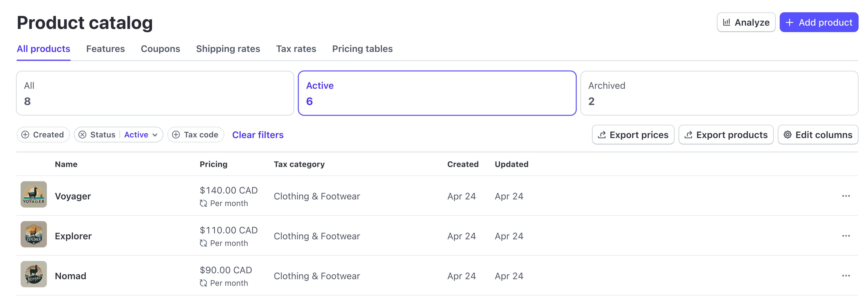Click the plus icon on Created filter

point(25,135)
